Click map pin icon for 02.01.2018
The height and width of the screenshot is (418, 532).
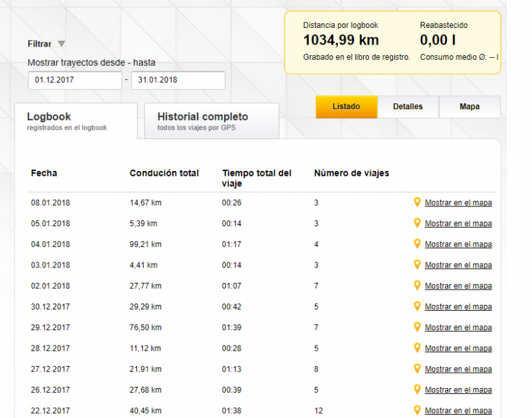(x=418, y=286)
